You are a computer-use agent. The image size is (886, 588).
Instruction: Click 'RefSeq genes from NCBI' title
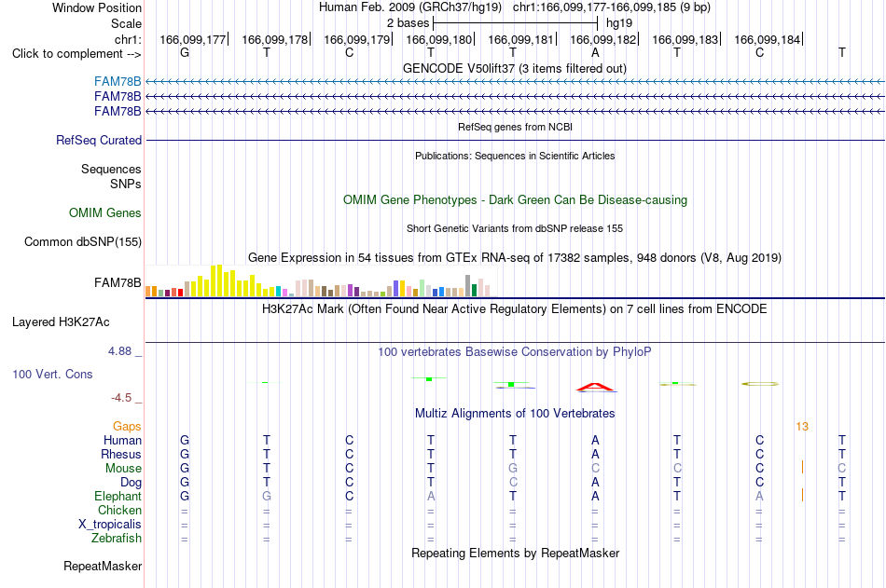[516, 127]
